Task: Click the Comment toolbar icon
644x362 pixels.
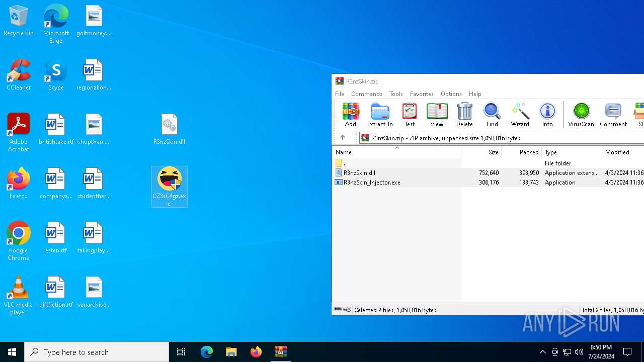Action: [x=613, y=115]
